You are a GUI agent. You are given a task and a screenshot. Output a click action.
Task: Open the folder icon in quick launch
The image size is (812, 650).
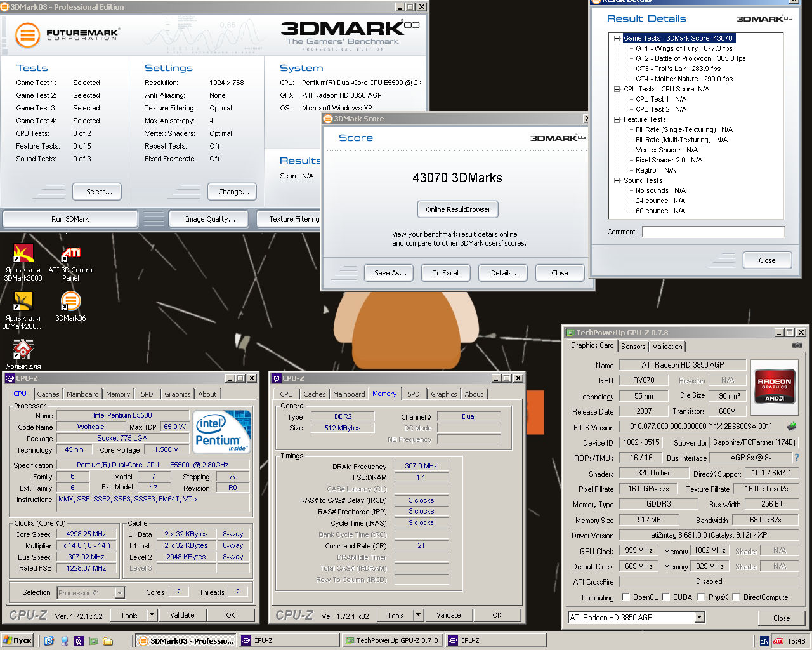pos(108,641)
